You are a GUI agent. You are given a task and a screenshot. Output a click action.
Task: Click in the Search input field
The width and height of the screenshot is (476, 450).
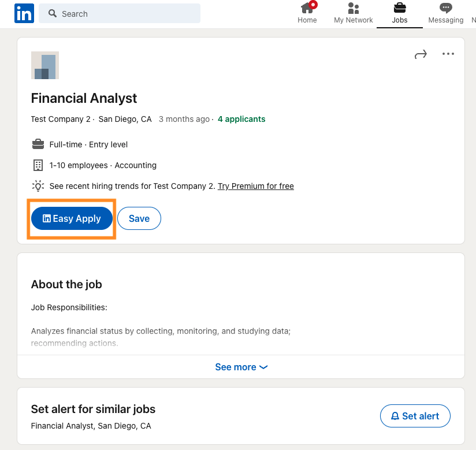(127, 13)
